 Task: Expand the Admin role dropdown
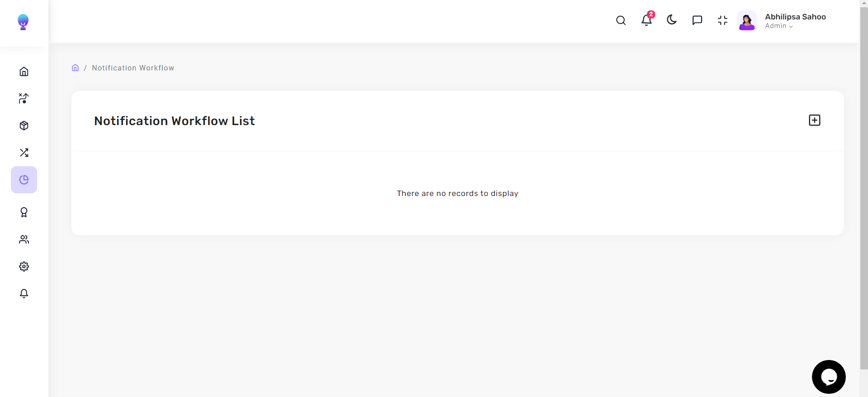(x=778, y=26)
